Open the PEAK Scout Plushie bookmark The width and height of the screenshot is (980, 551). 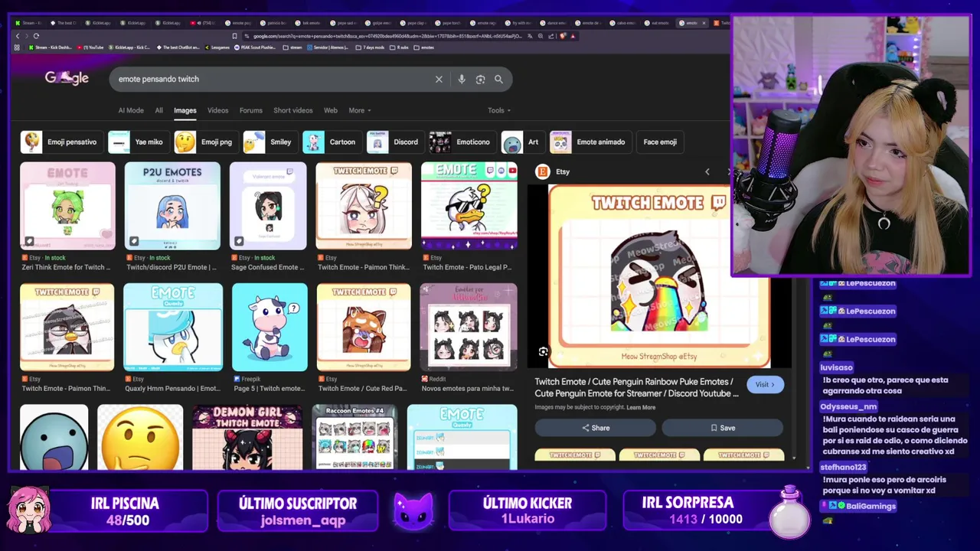(255, 47)
